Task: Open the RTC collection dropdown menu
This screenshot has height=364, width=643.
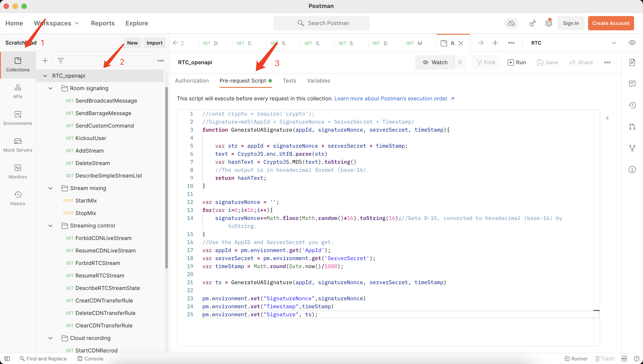Action: coord(614,43)
